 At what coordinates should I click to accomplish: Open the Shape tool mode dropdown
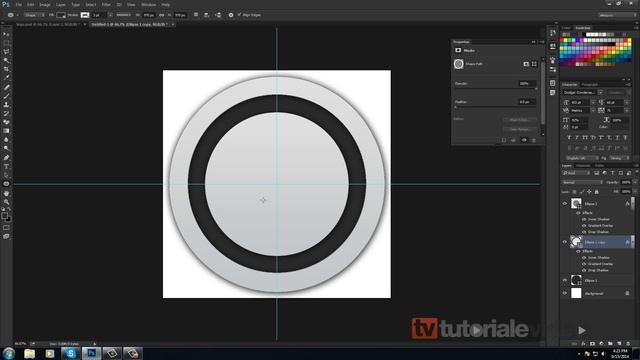(34, 15)
